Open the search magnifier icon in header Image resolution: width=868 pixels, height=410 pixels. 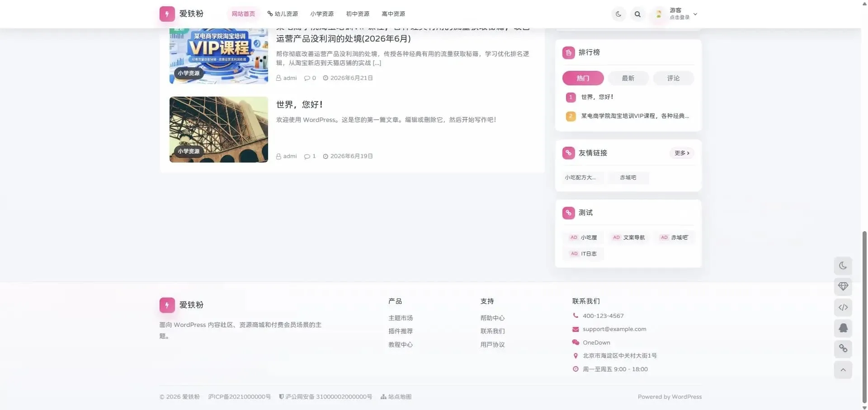[x=637, y=14]
